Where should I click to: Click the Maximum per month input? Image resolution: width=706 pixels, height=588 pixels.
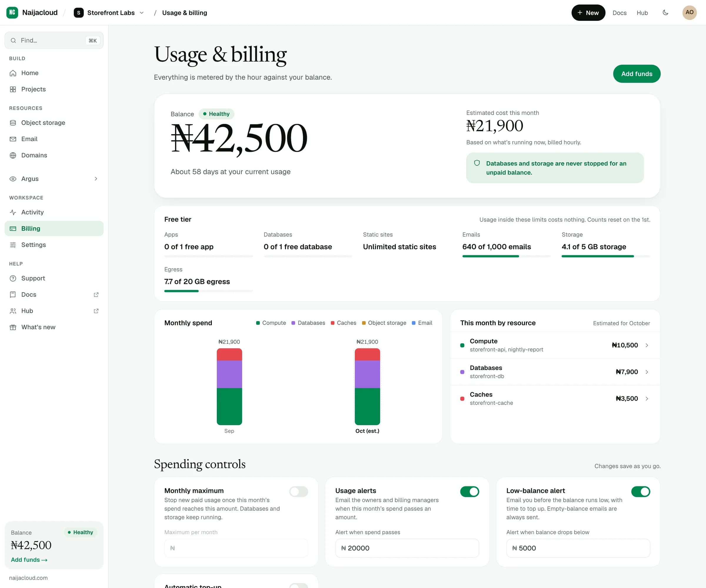pos(236,548)
